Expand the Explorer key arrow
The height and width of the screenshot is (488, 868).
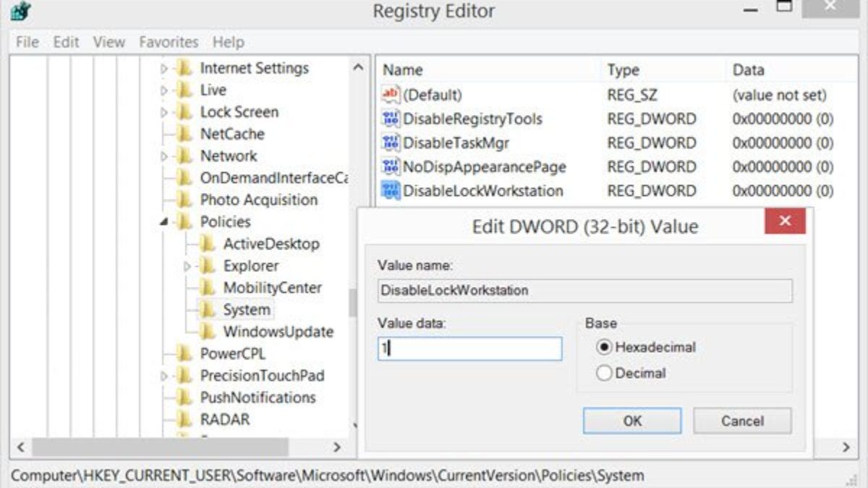pyautogui.click(x=187, y=266)
